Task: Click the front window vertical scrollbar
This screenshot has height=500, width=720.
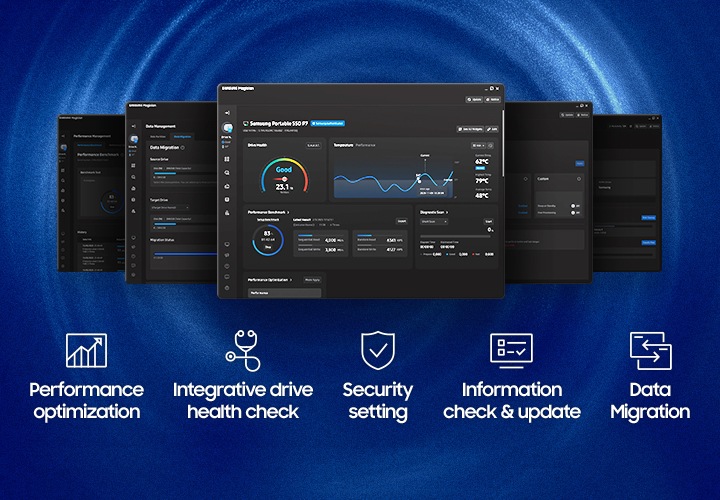Action: (504, 142)
